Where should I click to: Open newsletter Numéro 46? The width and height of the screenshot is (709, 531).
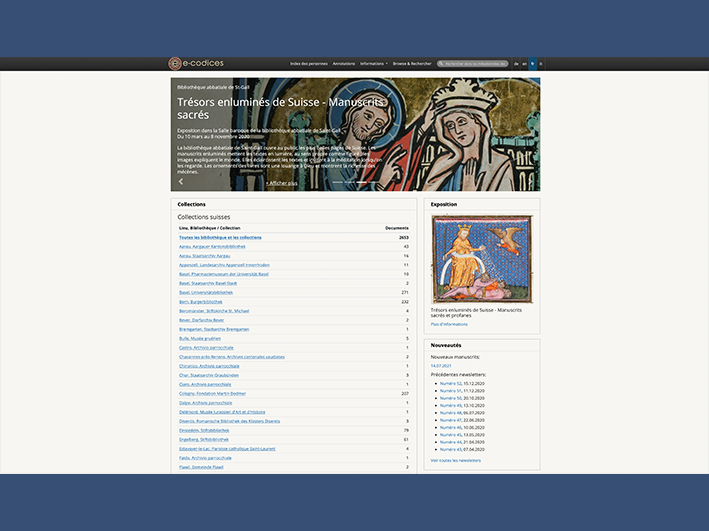coord(450,427)
